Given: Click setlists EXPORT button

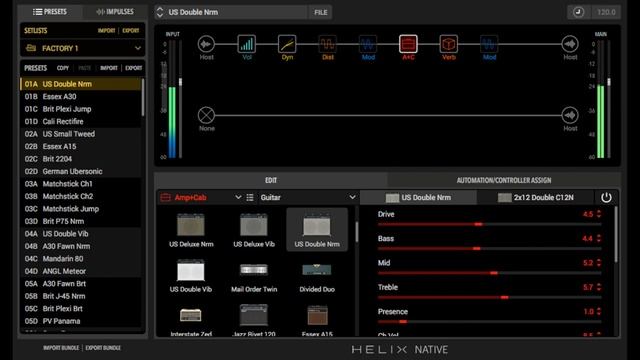Looking at the screenshot, I should click(131, 31).
